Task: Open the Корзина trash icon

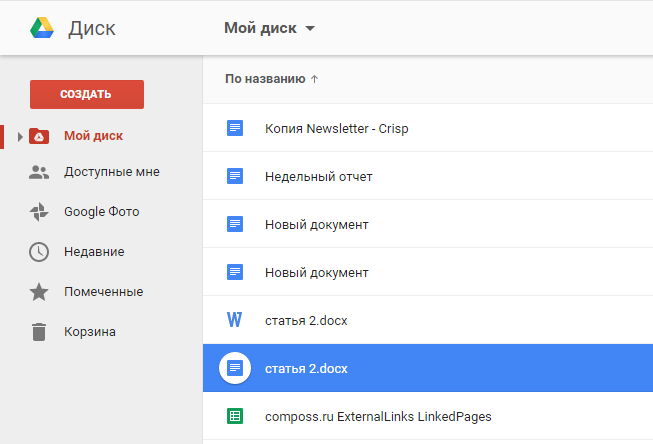Action: point(39,332)
